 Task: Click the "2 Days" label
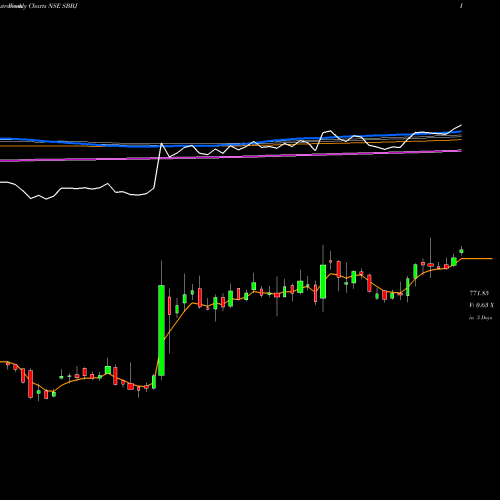pyautogui.click(x=484, y=318)
